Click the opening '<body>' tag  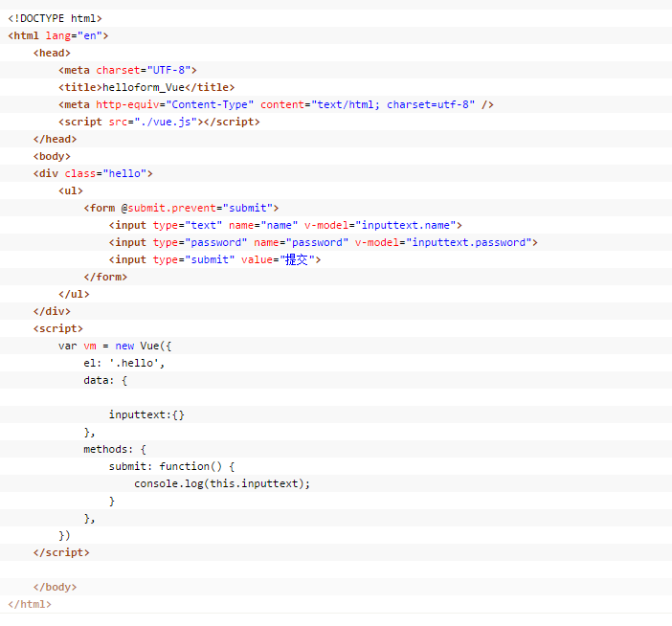52,156
